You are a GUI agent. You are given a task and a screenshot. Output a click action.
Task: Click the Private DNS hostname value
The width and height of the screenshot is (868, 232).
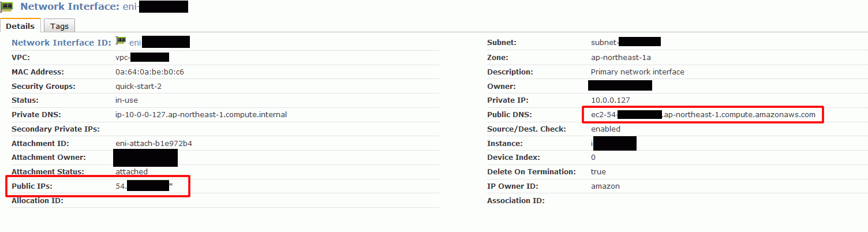tap(201, 115)
